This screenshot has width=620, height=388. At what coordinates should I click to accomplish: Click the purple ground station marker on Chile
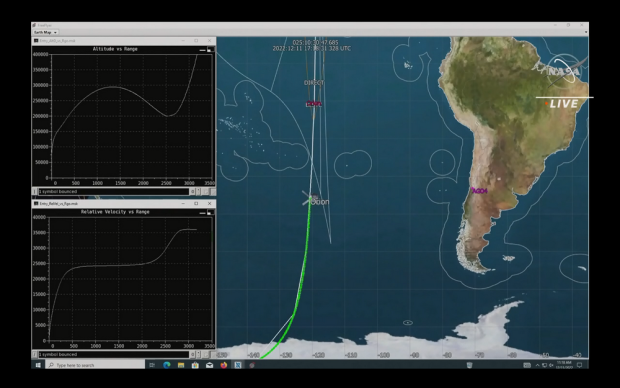click(479, 191)
